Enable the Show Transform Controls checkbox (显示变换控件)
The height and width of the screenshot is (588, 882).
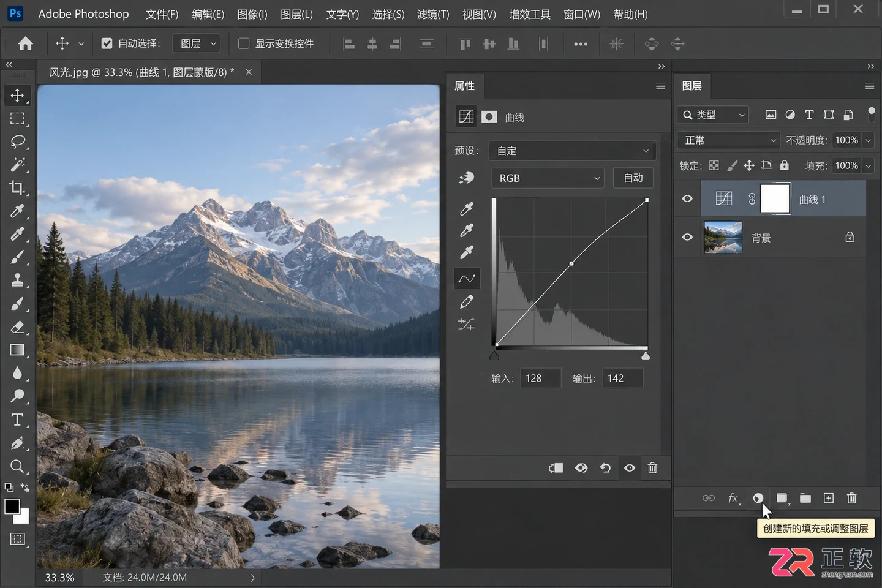coord(244,43)
